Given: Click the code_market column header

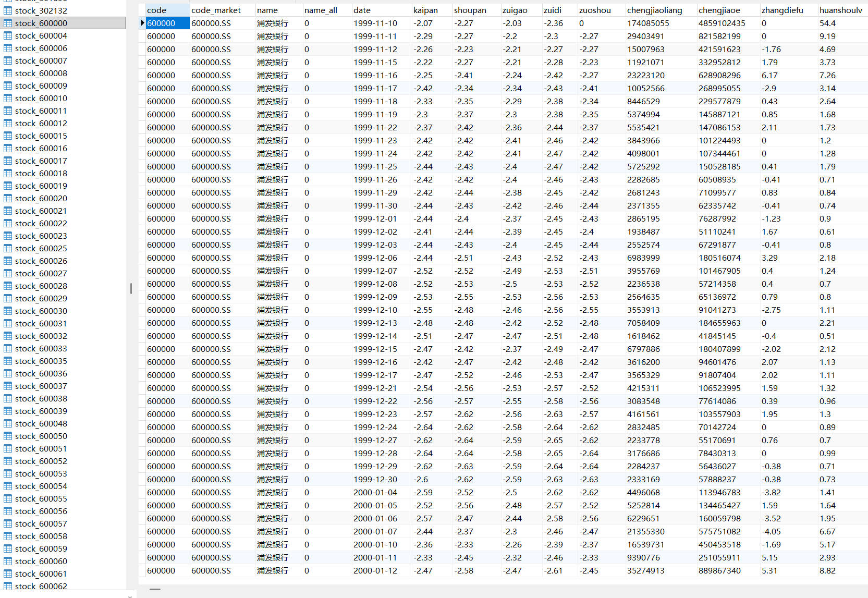Looking at the screenshot, I should 223,10.
